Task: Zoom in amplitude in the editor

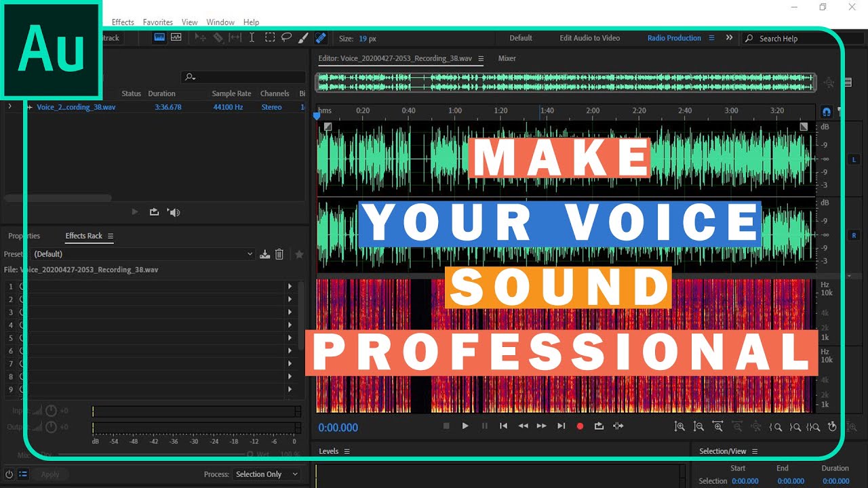Action: [x=679, y=426]
